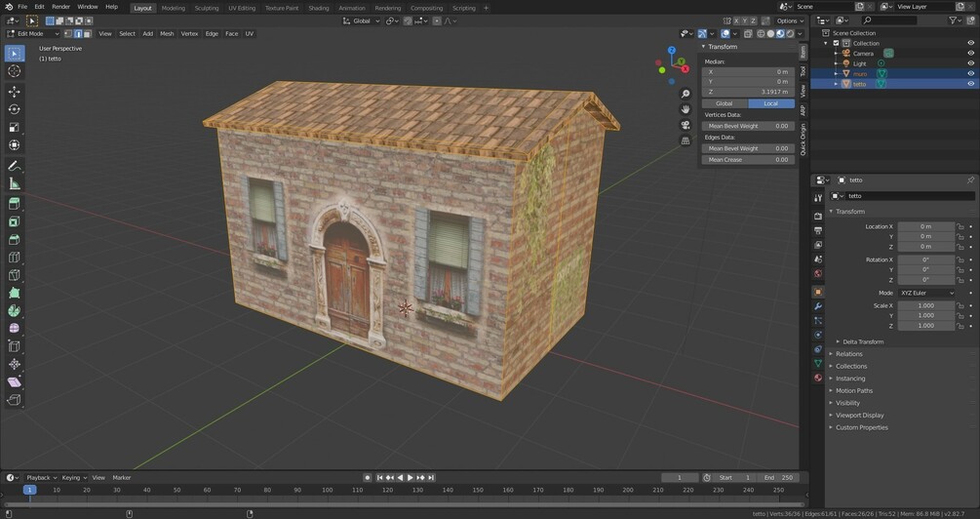Jump to the timeline end button
The height and width of the screenshot is (519, 980).
[431, 478]
